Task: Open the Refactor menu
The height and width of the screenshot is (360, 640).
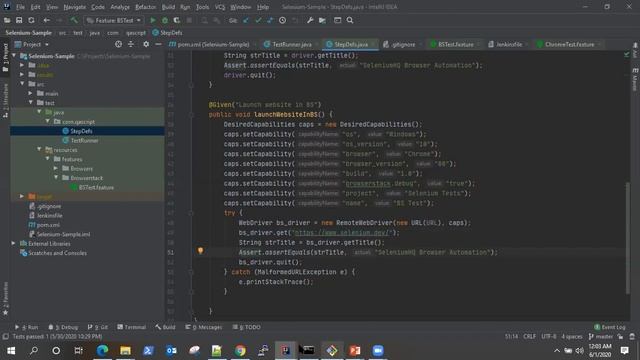Action: coord(145,7)
